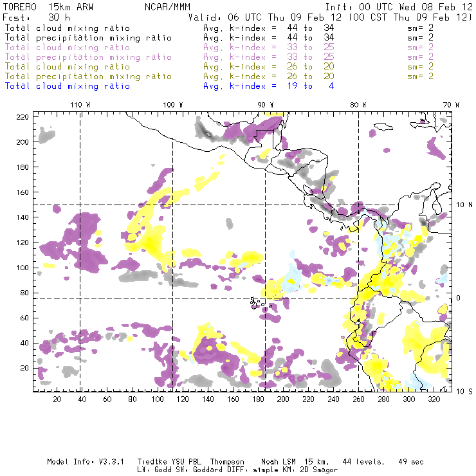Select the blue "Total cloud mixing ratio" legend row
Viewport: 476px width, 476px height.
(68, 86)
